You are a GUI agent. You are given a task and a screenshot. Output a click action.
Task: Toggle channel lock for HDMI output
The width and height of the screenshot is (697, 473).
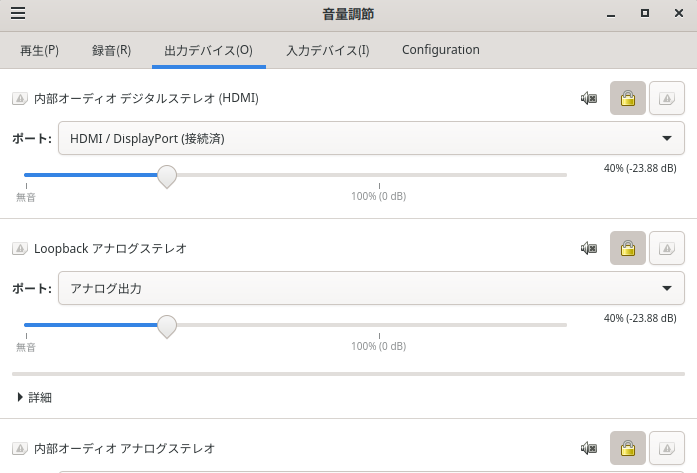628,98
